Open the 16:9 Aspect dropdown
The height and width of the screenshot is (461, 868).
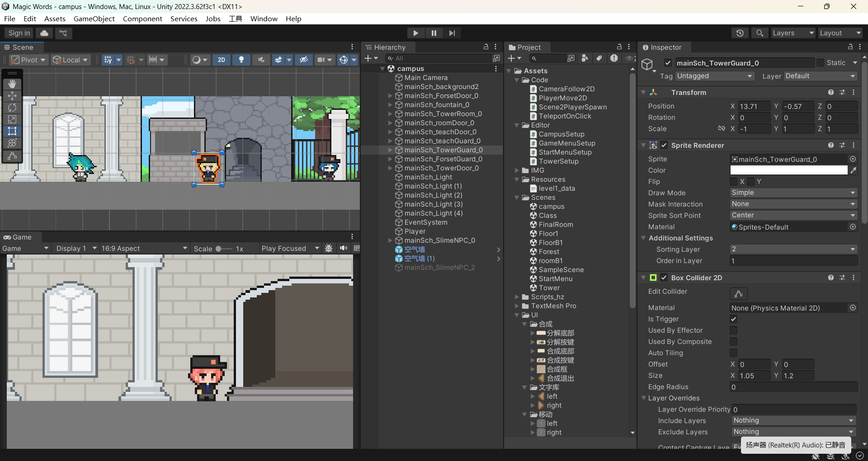point(144,248)
